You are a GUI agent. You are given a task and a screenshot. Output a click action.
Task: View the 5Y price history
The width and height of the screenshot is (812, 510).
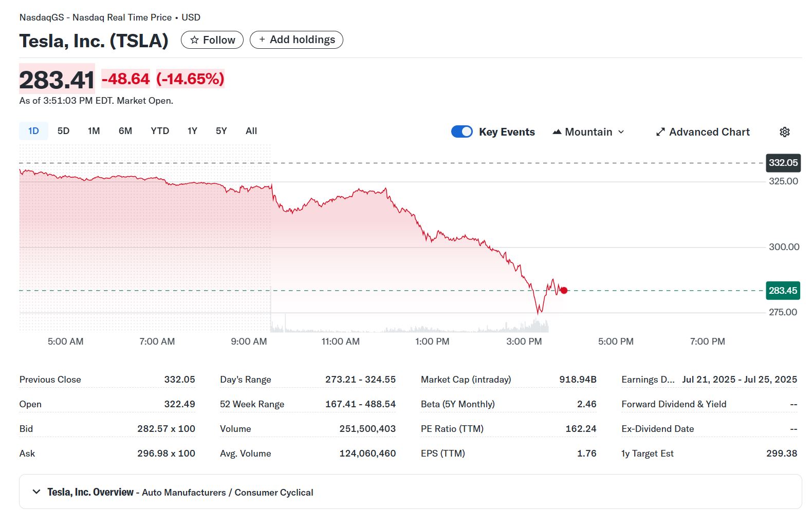pos(221,131)
